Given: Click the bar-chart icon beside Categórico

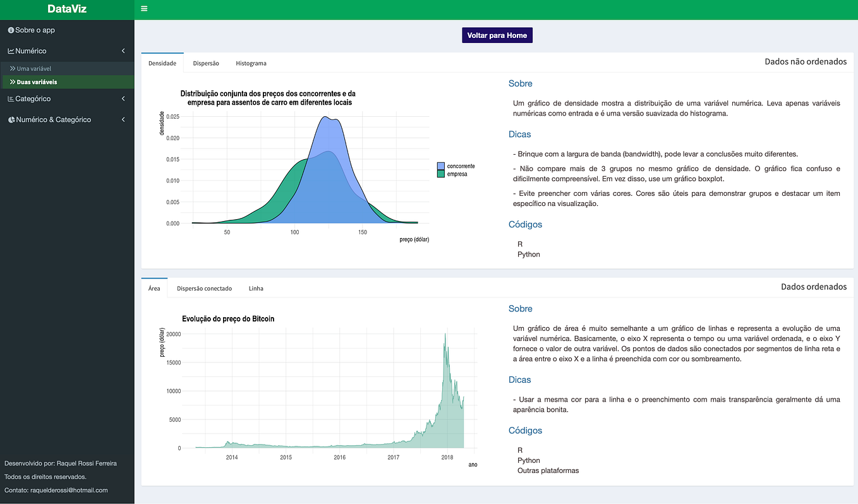Looking at the screenshot, I should click(10, 99).
